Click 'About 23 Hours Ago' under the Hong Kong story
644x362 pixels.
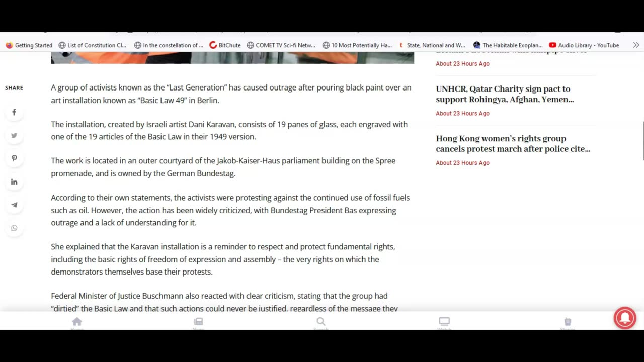click(462, 163)
